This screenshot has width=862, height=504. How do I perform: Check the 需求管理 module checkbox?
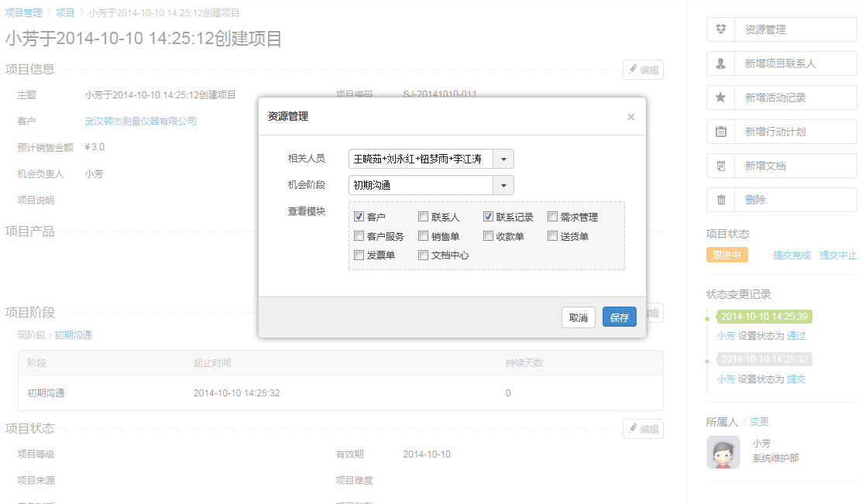553,217
